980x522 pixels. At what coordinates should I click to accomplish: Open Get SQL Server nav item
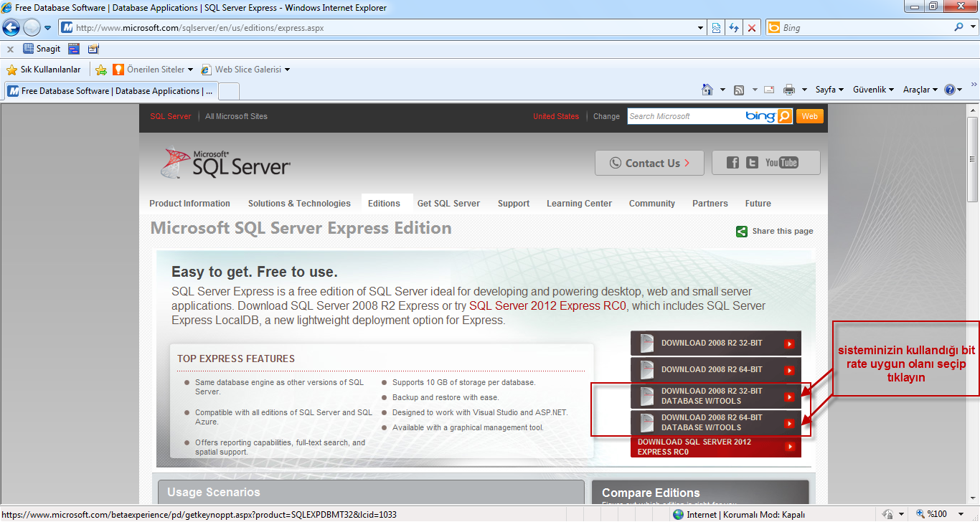pyautogui.click(x=448, y=204)
